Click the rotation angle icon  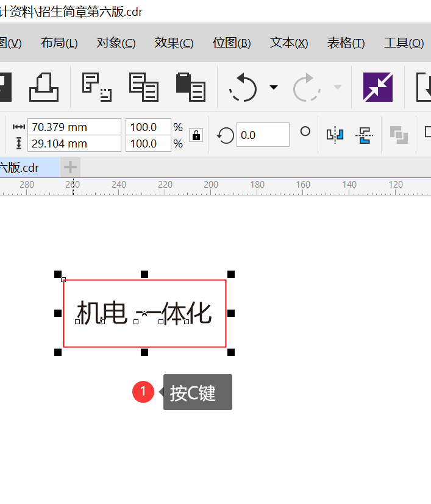[x=225, y=135]
